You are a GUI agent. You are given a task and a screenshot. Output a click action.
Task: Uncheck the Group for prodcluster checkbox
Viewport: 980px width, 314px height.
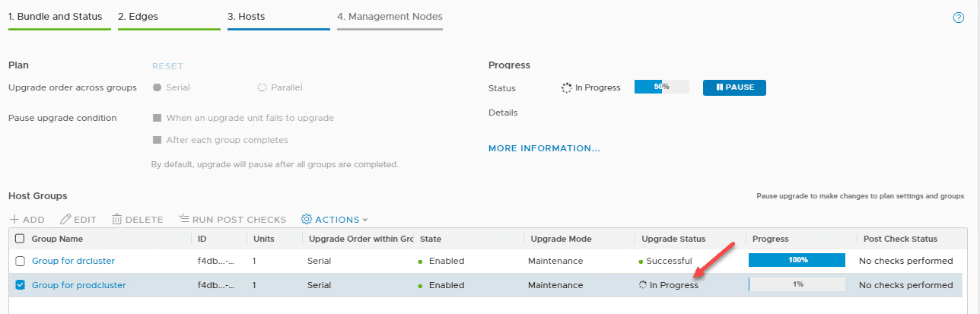tap(21, 285)
